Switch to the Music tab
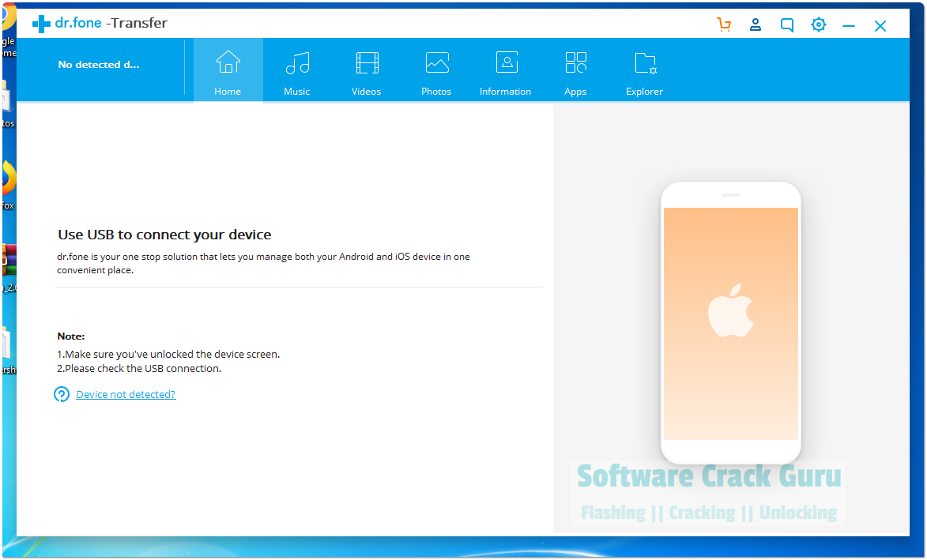 (297, 71)
